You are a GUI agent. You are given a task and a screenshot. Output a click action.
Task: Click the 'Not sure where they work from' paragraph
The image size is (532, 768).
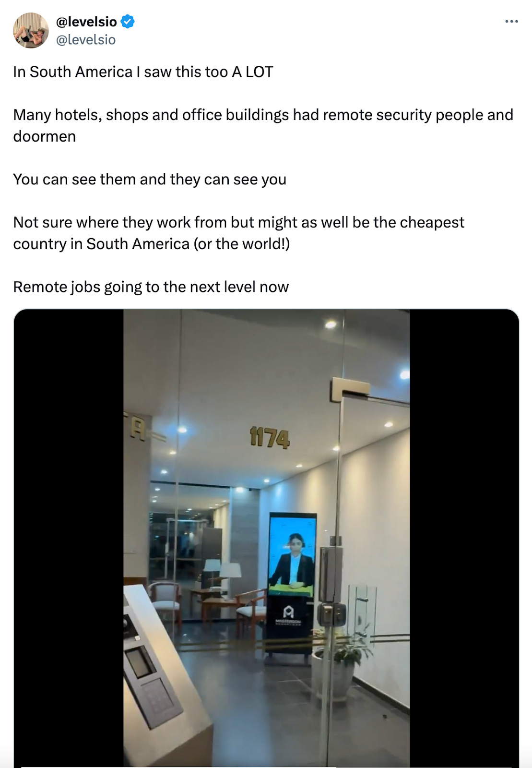[239, 233]
